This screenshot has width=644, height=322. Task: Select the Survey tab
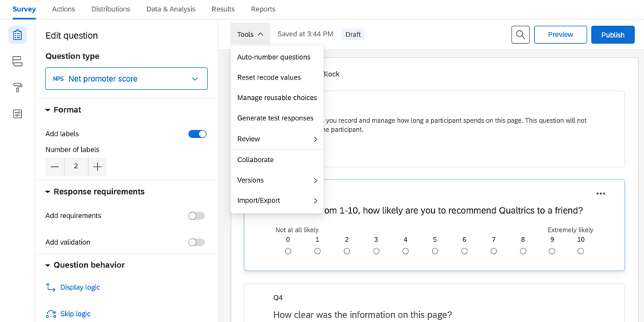[x=23, y=9]
